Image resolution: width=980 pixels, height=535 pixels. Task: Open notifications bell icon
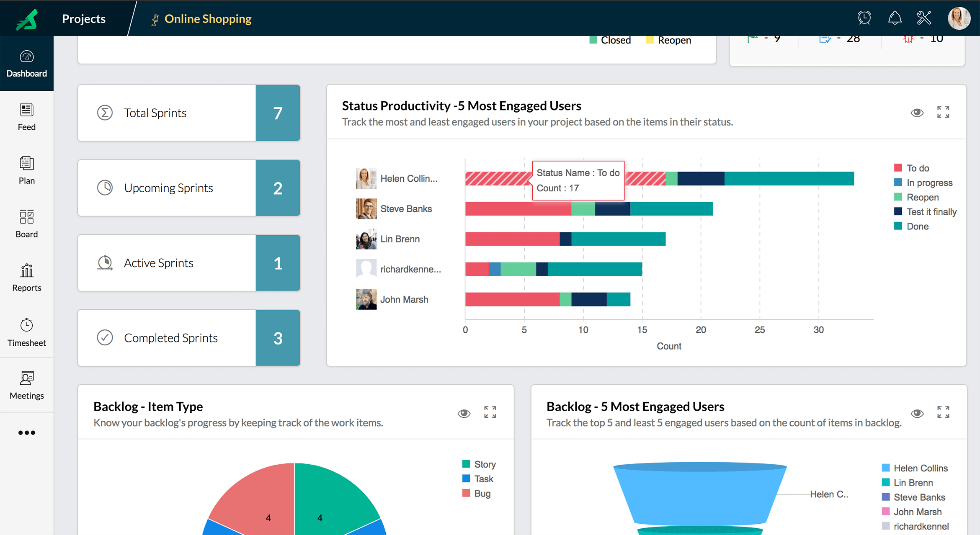[x=895, y=18]
